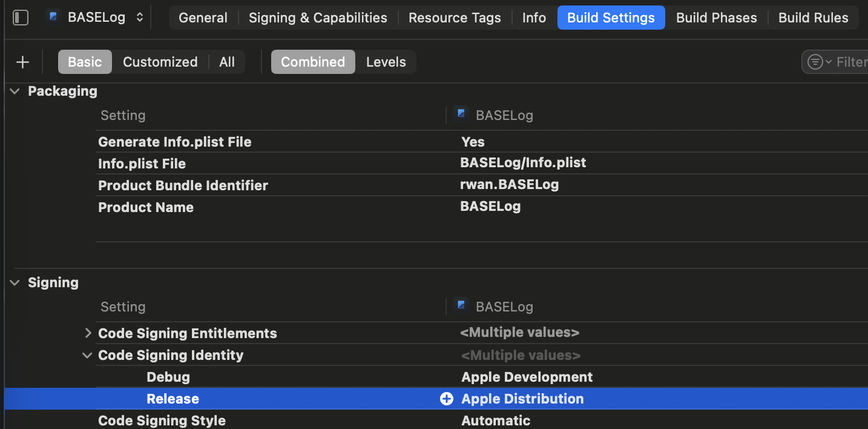Collapse Code Signing Identity row
The image size is (868, 429).
[88, 355]
